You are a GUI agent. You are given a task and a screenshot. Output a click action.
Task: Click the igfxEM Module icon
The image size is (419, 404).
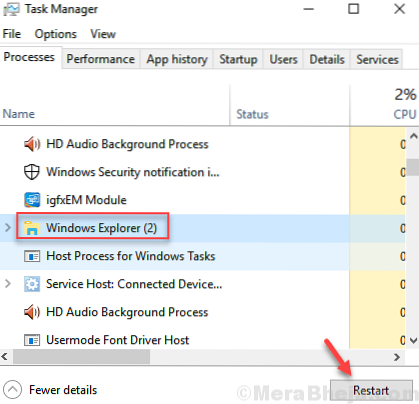tap(32, 200)
